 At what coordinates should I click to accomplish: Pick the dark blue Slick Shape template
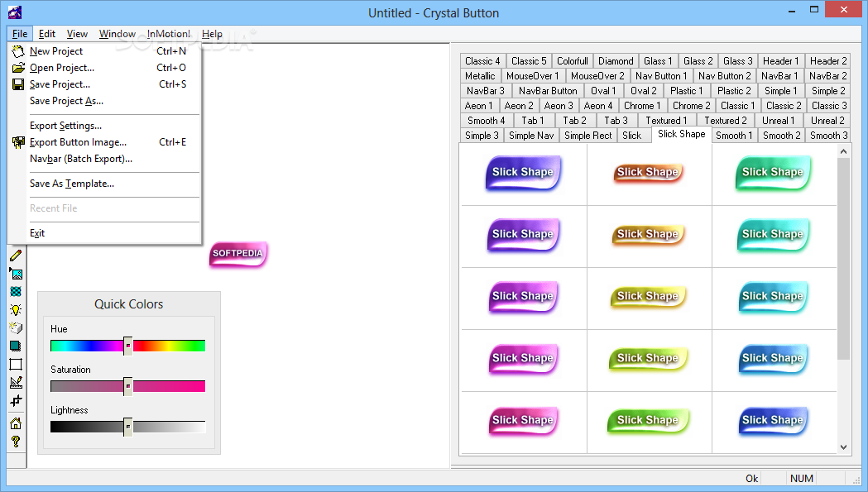click(523, 173)
